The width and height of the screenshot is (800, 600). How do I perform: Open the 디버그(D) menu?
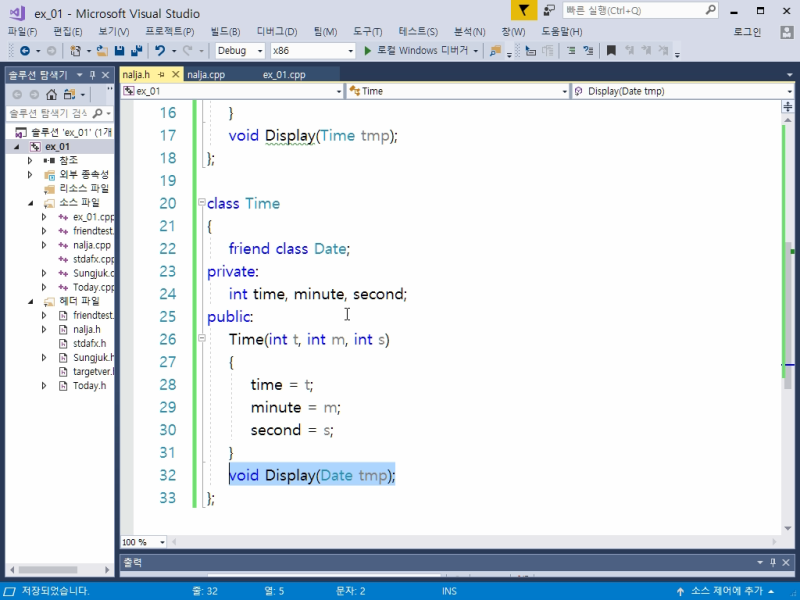click(277, 32)
